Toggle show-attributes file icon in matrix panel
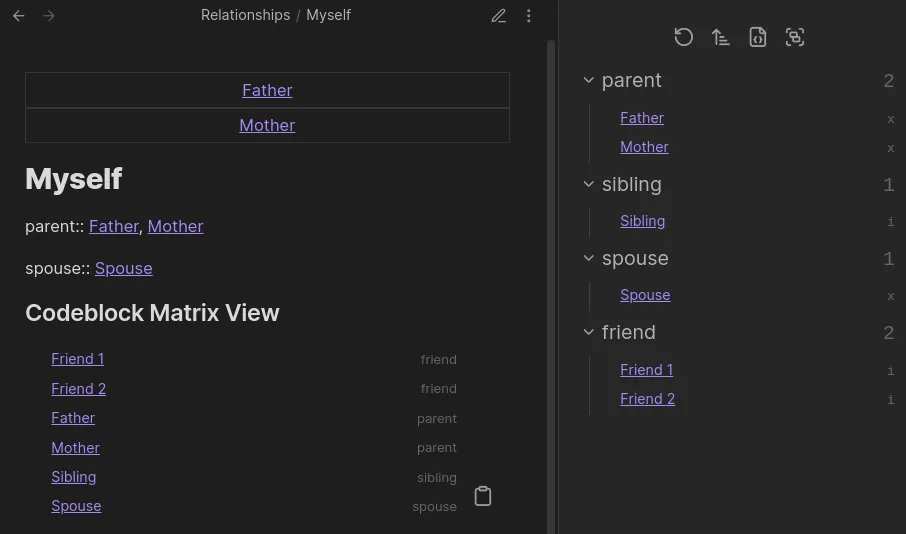The height and width of the screenshot is (534, 906). [758, 37]
